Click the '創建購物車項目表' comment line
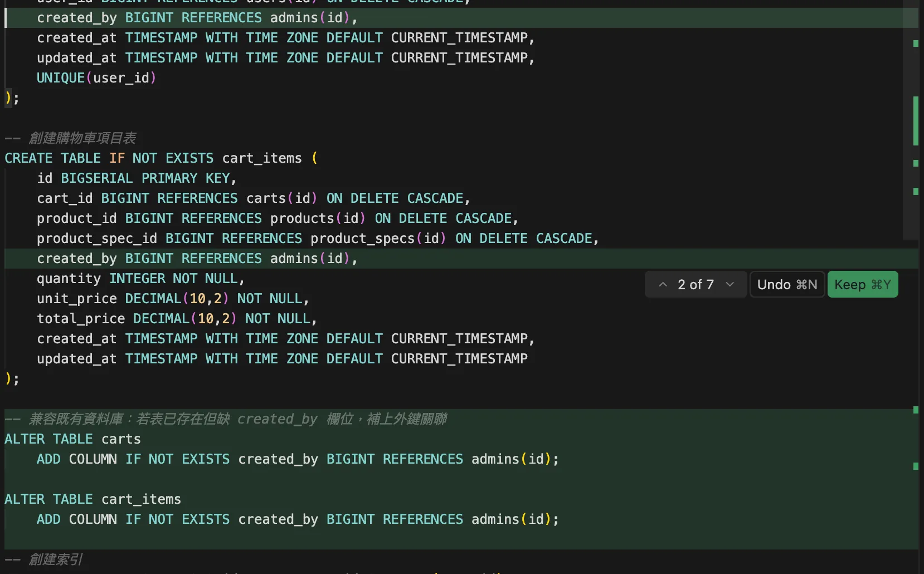This screenshot has height=574, width=924. coord(82,138)
